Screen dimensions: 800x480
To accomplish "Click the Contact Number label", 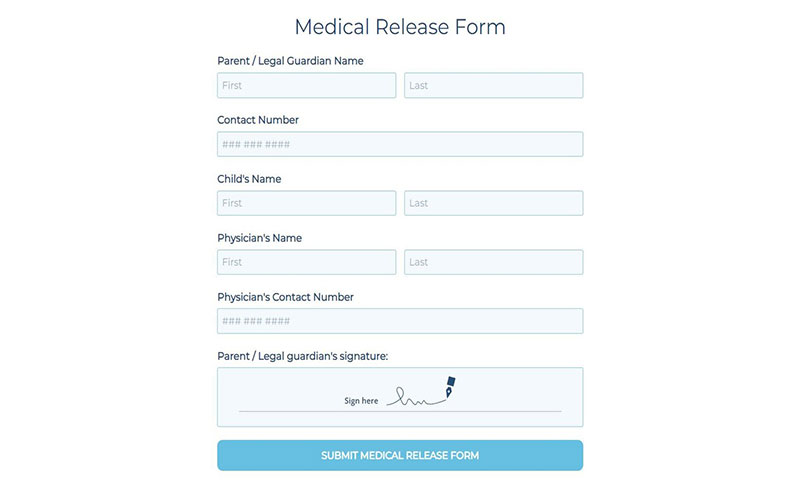I will [x=258, y=120].
